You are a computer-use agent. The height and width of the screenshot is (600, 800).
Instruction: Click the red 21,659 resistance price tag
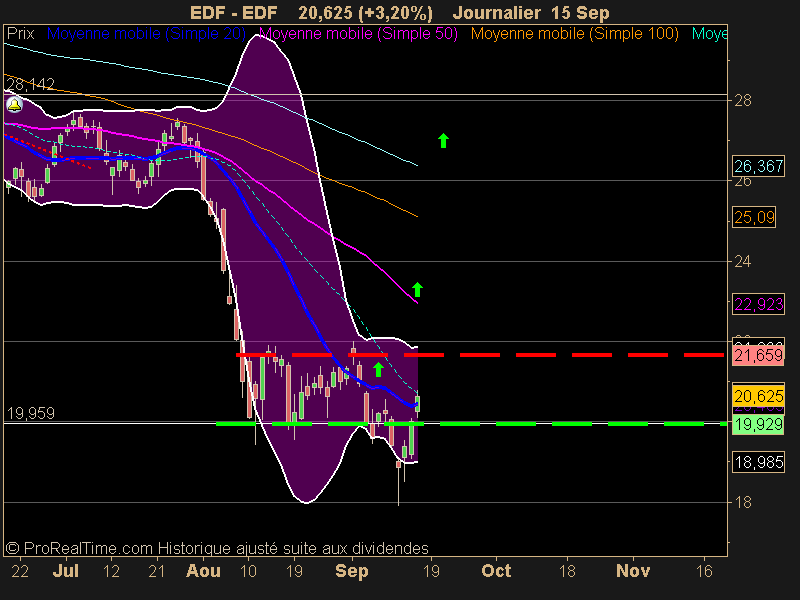point(758,355)
